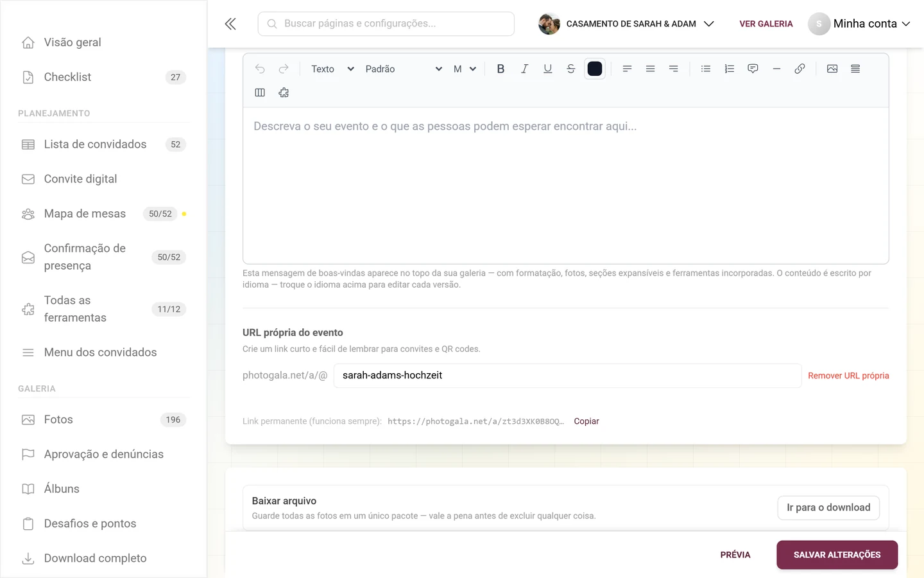Click Salvar Alterações button

(x=837, y=555)
